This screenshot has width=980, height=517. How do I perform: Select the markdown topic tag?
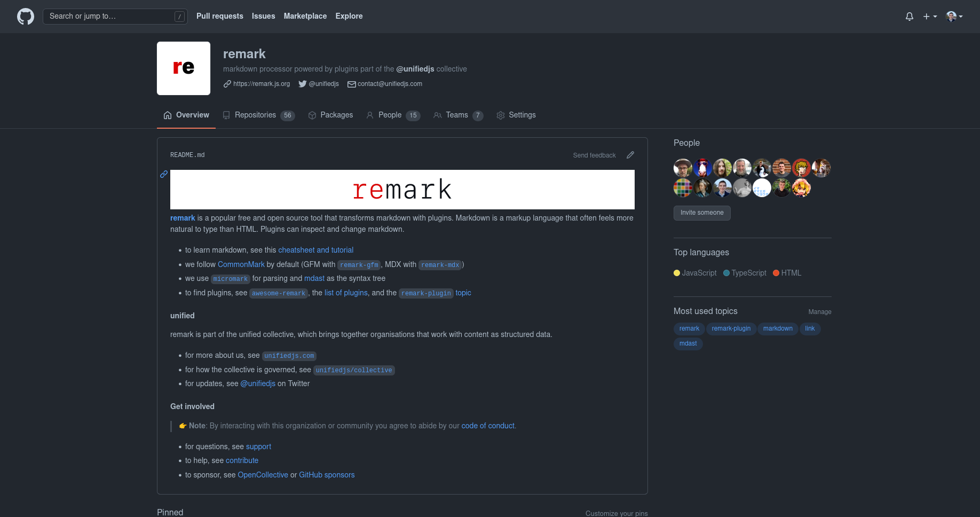778,328
